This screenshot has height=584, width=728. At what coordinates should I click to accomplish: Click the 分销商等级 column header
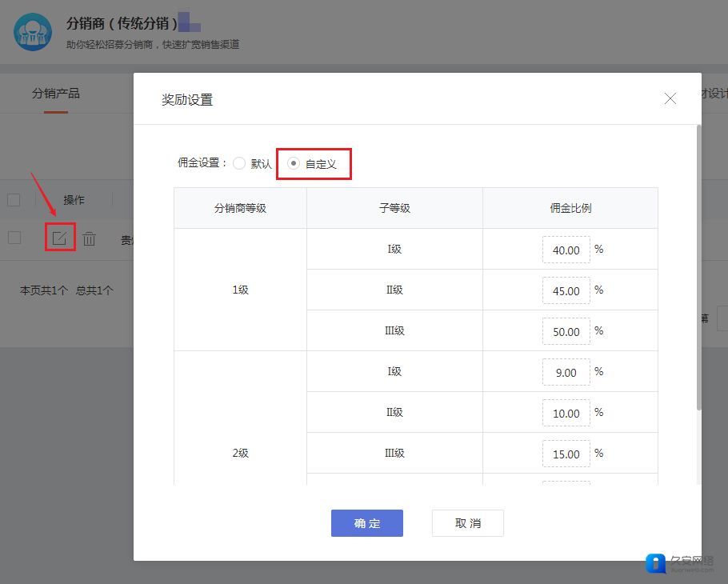click(x=240, y=208)
